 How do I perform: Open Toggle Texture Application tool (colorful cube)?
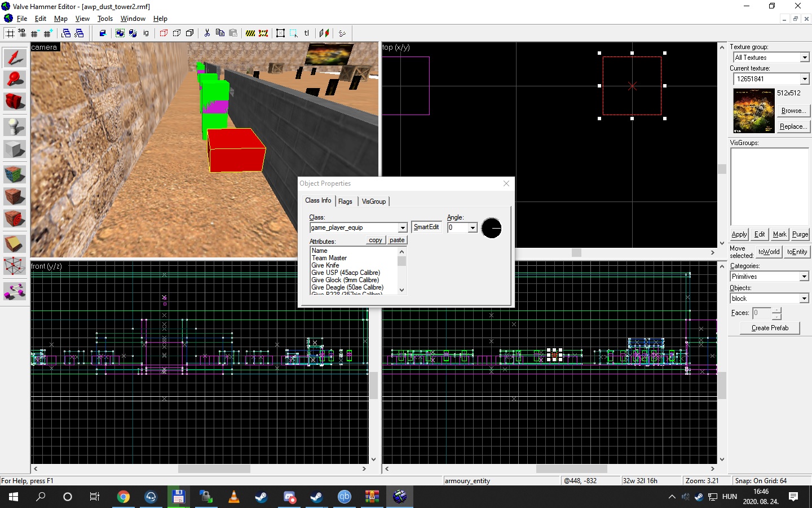[x=15, y=174]
